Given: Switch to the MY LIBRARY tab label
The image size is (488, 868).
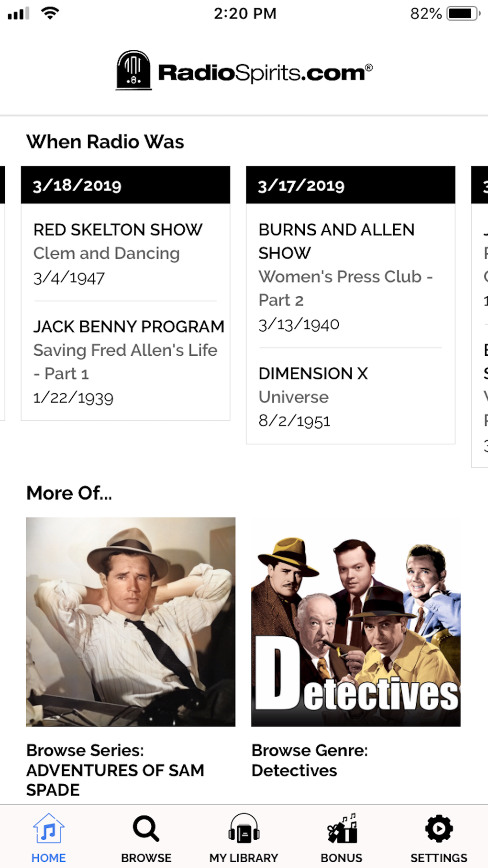Looking at the screenshot, I should click(x=244, y=857).
